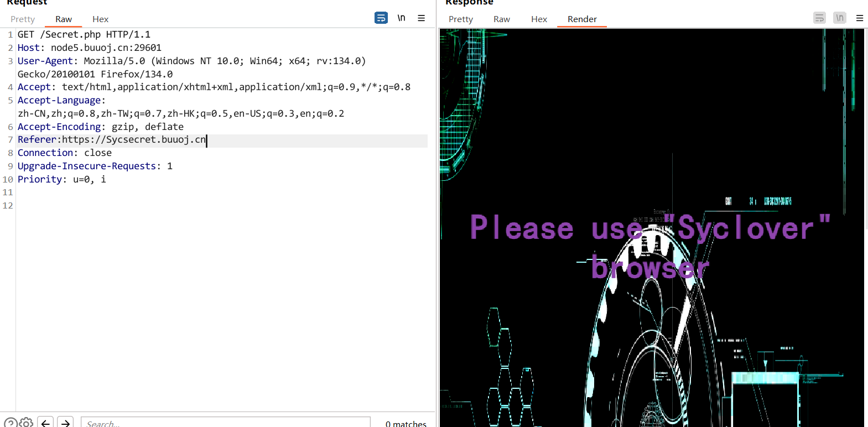
Task: Click the Host header line
Action: tap(90, 48)
